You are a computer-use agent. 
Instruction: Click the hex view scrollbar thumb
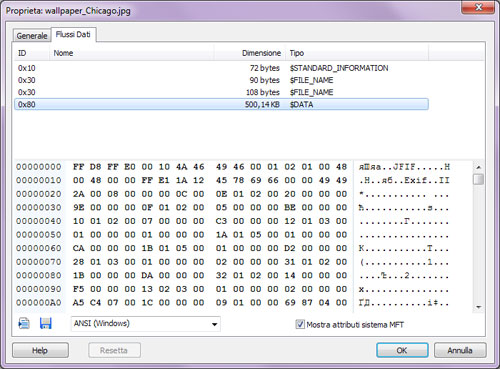coord(479,179)
